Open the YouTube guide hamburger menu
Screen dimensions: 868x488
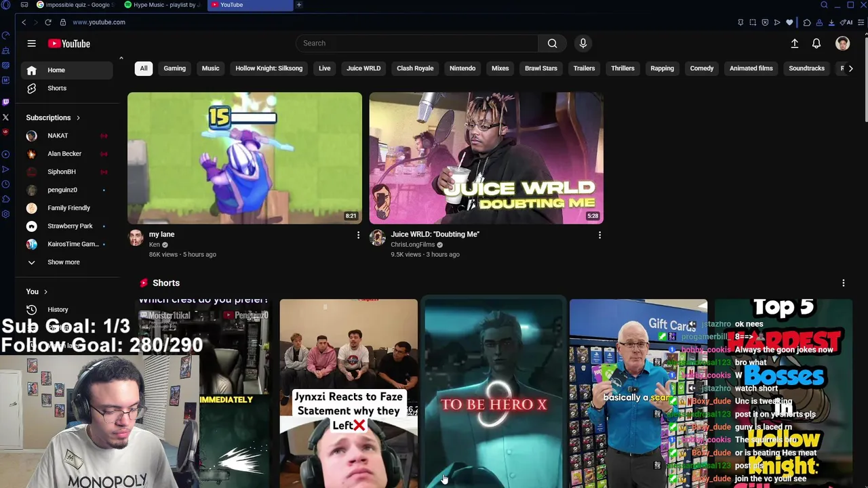[31, 43]
